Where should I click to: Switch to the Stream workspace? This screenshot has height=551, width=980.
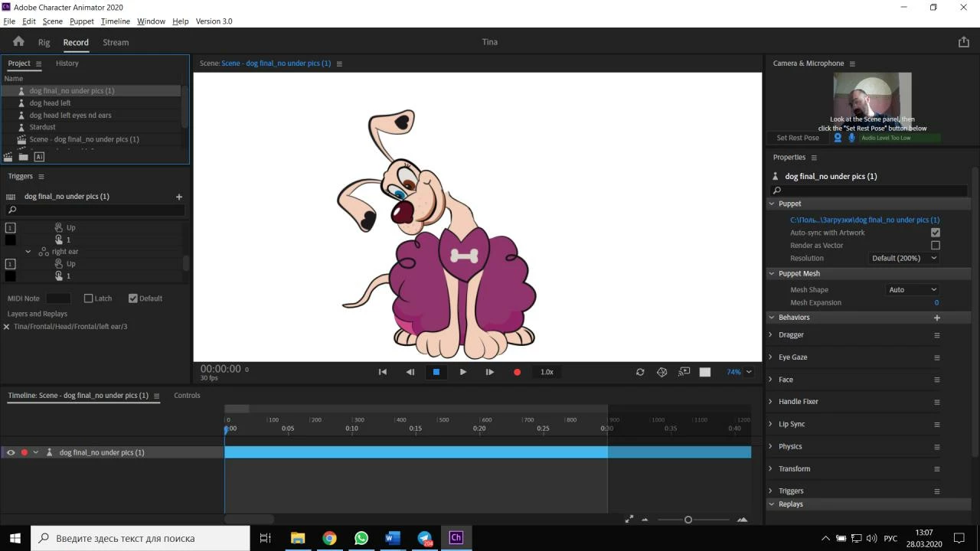[x=116, y=43]
